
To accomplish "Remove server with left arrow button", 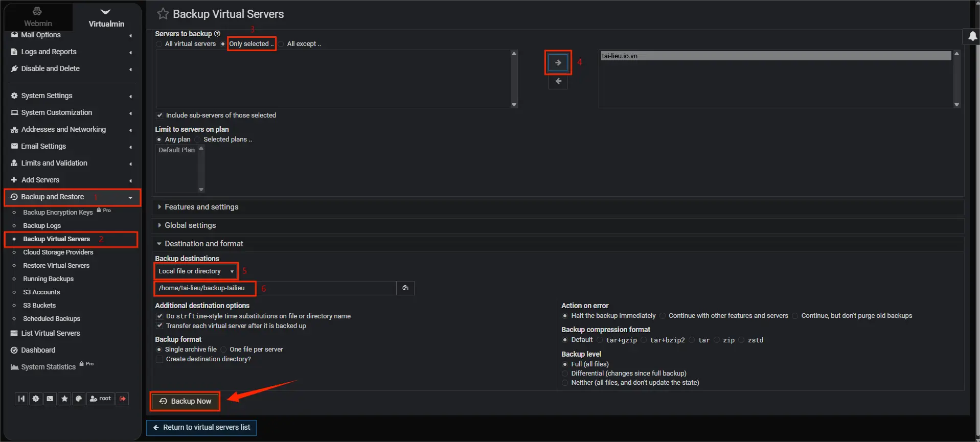I will pos(558,81).
